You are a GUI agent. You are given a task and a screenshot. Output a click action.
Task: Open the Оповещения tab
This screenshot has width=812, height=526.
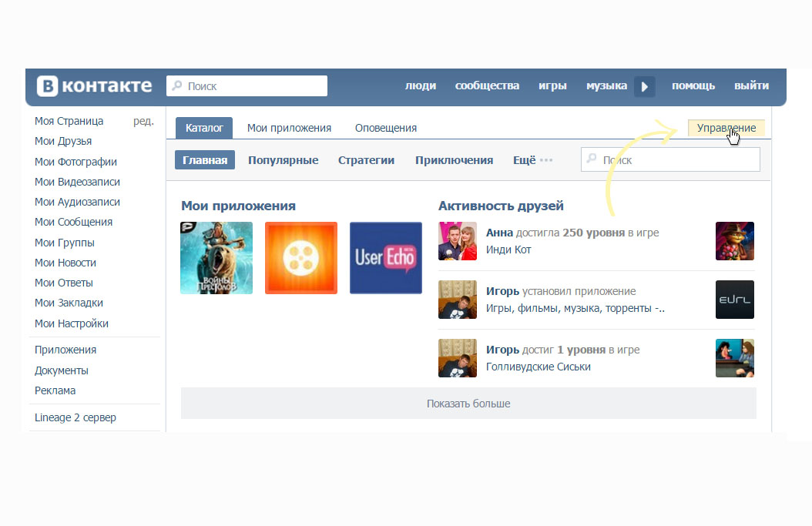tap(385, 128)
